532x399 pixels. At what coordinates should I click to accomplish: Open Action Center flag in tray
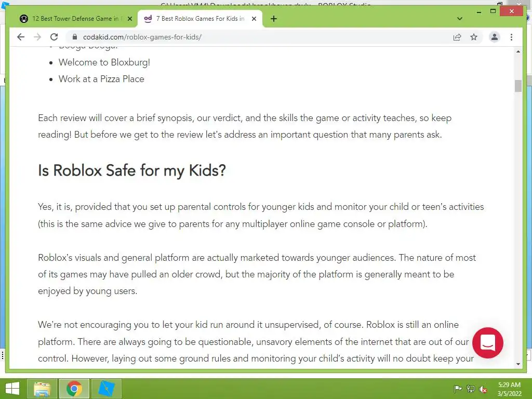458,389
